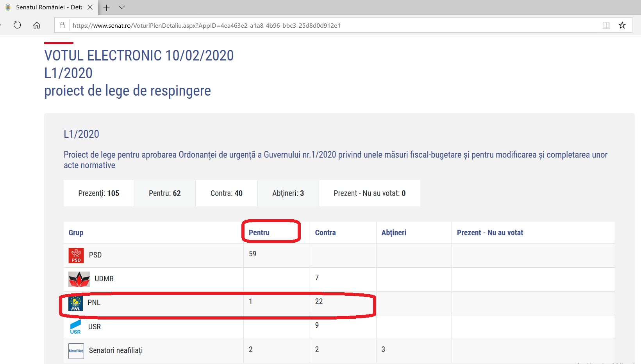Open a new browser tab
Screen dimensions: 641x364
[106, 7]
